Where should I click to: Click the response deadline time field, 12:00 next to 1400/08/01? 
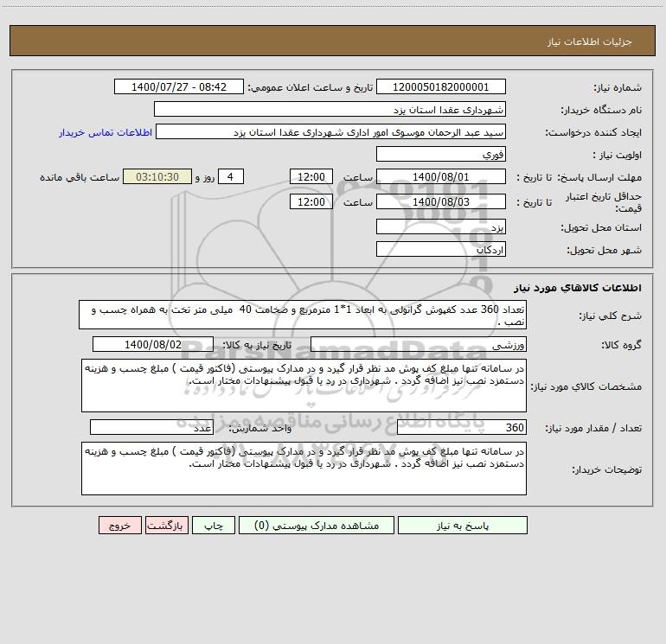[x=311, y=176]
